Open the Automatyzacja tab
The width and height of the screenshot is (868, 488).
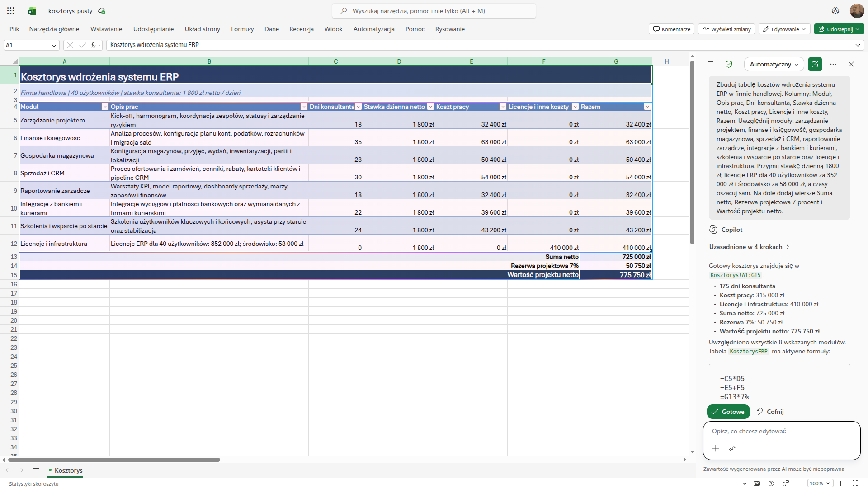(374, 29)
